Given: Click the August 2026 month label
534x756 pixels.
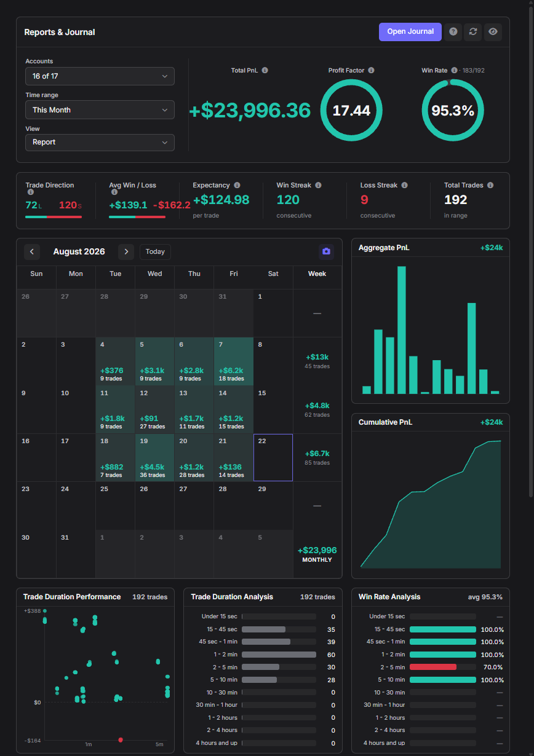Looking at the screenshot, I should tap(79, 251).
